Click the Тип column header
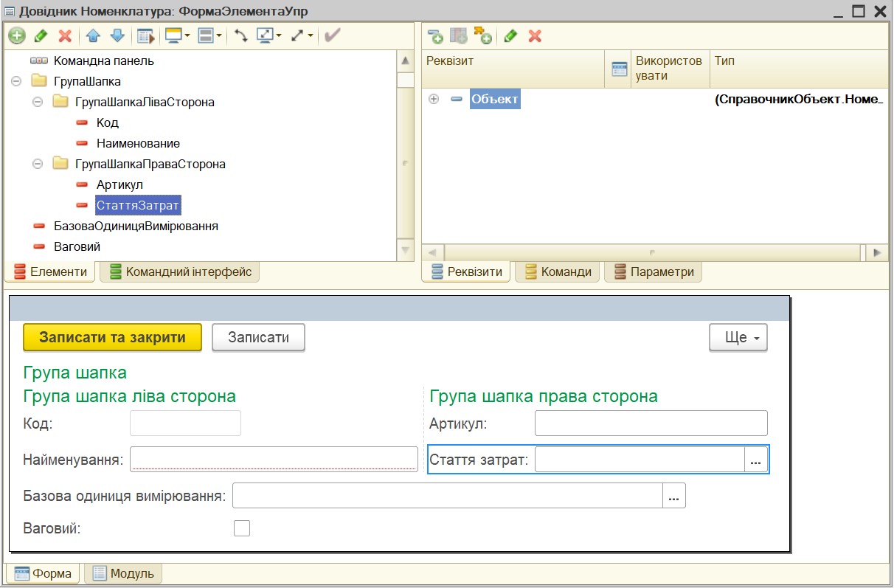The image size is (894, 588). (799, 69)
